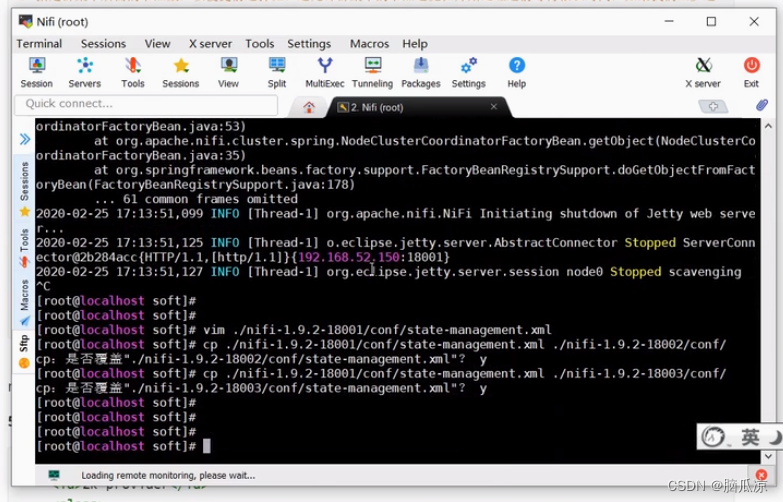Click the 192.168.52.150 IP address text
Image resolution: width=783 pixels, height=502 pixels.
(349, 257)
